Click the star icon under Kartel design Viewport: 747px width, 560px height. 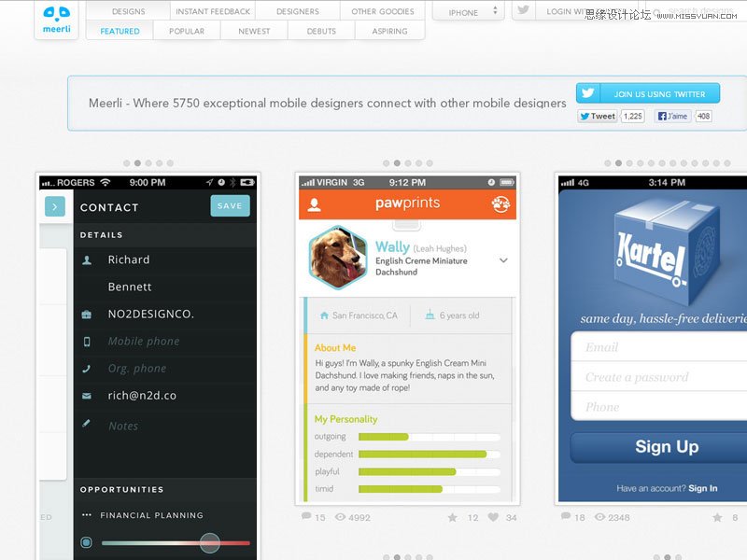coord(717,517)
